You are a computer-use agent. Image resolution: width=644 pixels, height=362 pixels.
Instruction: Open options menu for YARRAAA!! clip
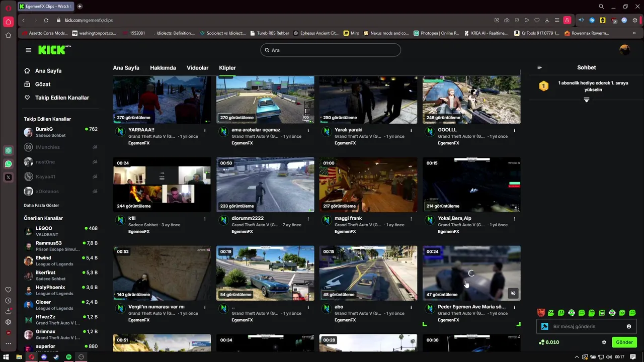(x=205, y=130)
